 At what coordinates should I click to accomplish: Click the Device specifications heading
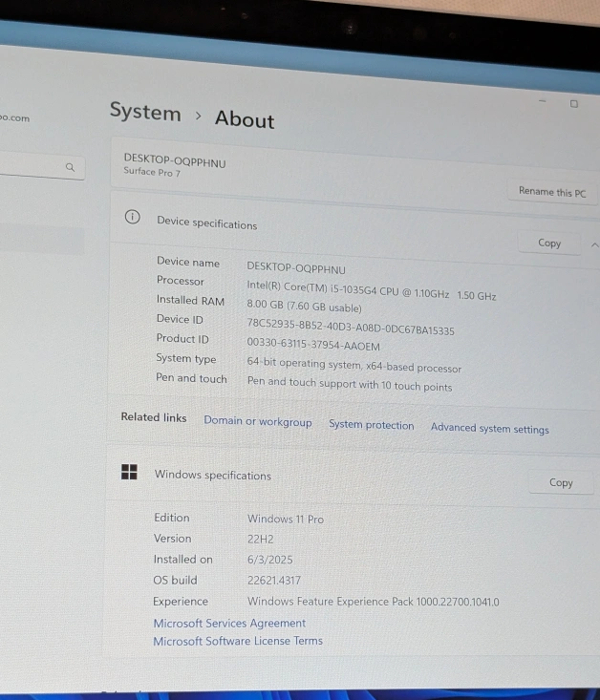[207, 223]
